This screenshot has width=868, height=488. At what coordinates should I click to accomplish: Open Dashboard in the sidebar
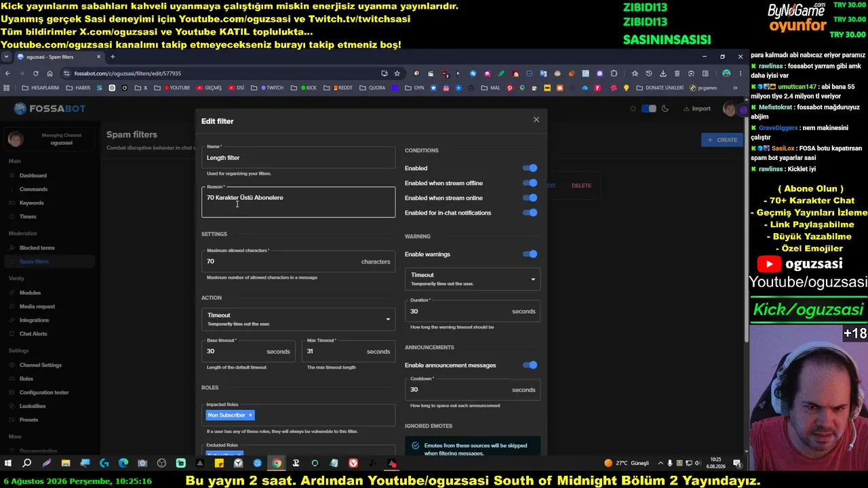pos(33,176)
